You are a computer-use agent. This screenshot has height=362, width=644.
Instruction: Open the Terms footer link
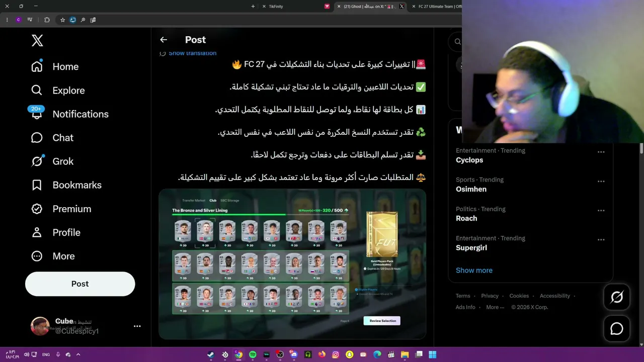pos(463,296)
